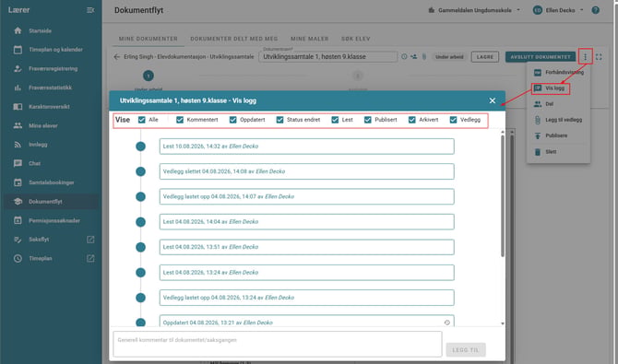Screen dimensions: 618x364
Task: Click restore icon on Oppdatert 13:21 entry
Action: tap(447, 323)
